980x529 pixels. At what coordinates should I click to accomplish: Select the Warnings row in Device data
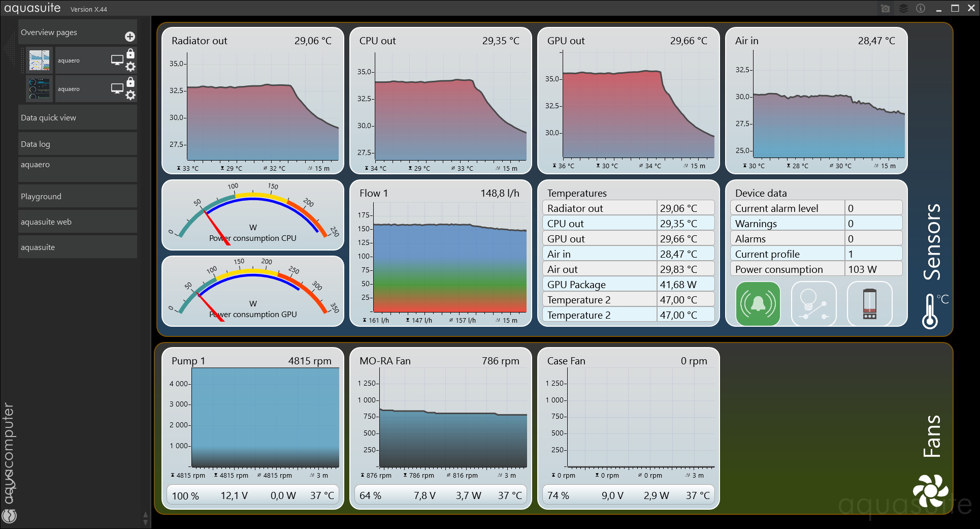click(816, 223)
